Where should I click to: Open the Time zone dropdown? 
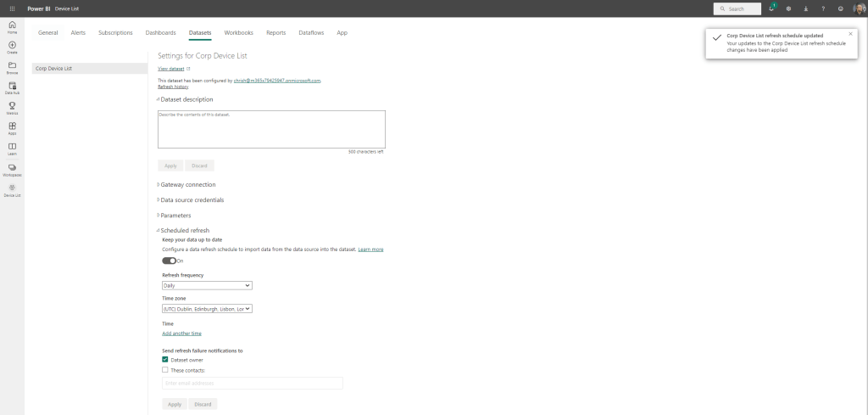(207, 309)
